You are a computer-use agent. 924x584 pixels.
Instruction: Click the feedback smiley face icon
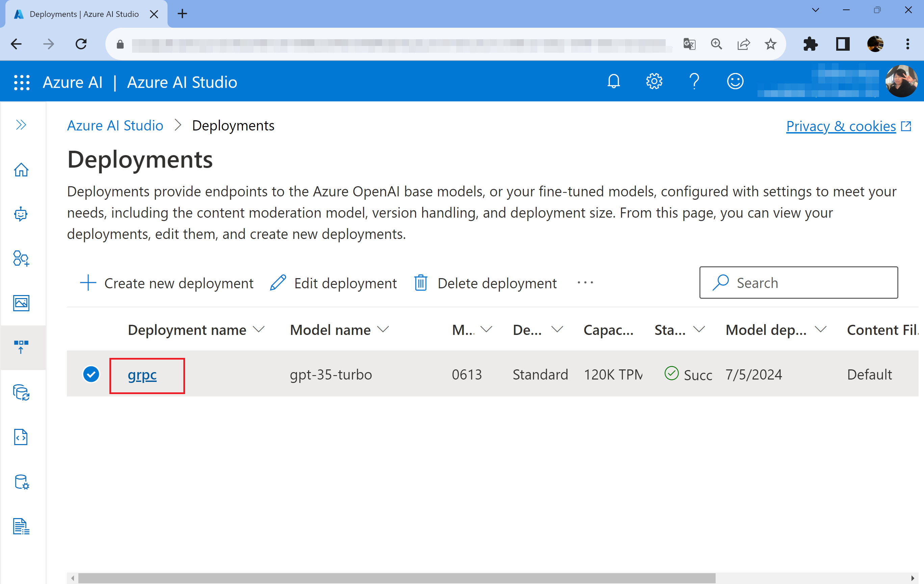[x=735, y=81]
